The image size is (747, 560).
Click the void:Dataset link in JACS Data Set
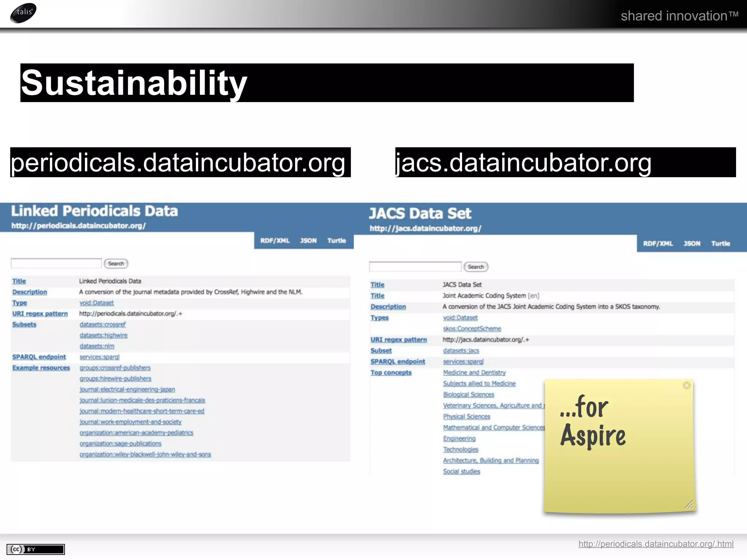460,318
